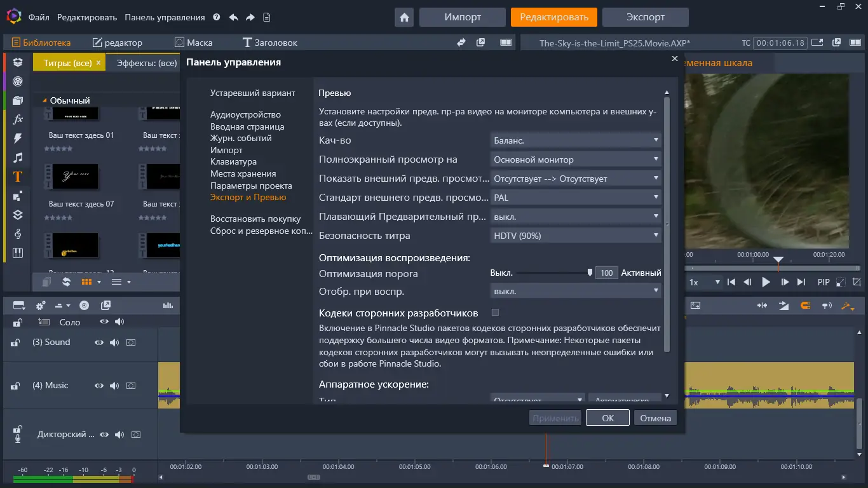
Task: Open the Кач-во quality dropdown
Action: tap(575, 140)
